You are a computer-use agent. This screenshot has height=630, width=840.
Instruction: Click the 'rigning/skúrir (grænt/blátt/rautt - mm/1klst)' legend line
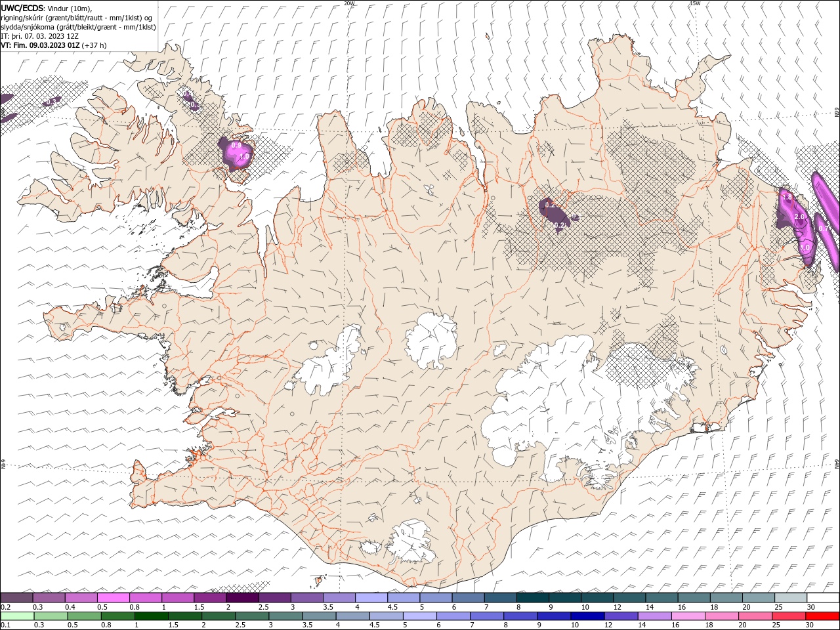click(77, 17)
